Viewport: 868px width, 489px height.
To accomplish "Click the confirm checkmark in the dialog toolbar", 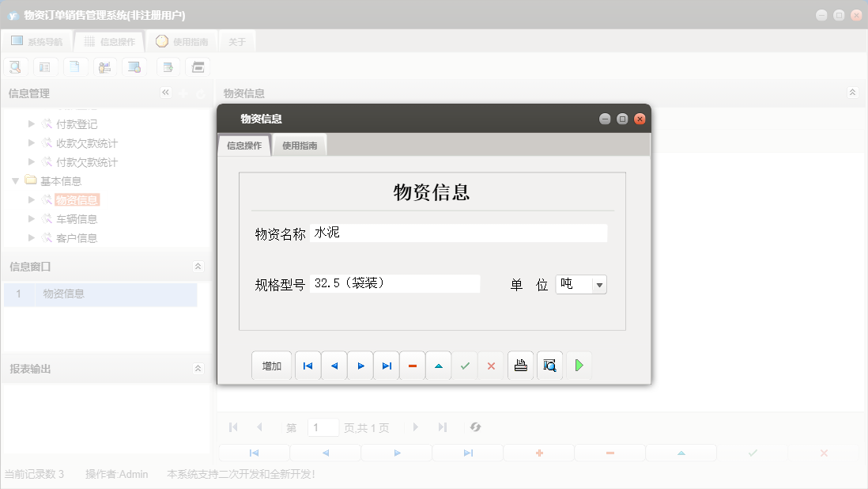I will 465,365.
